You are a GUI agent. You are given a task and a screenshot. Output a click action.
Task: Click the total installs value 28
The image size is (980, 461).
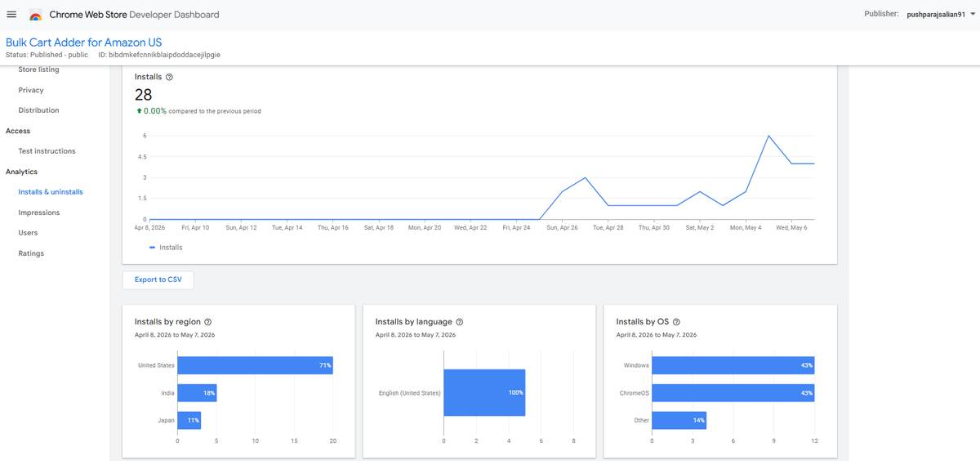(x=143, y=95)
